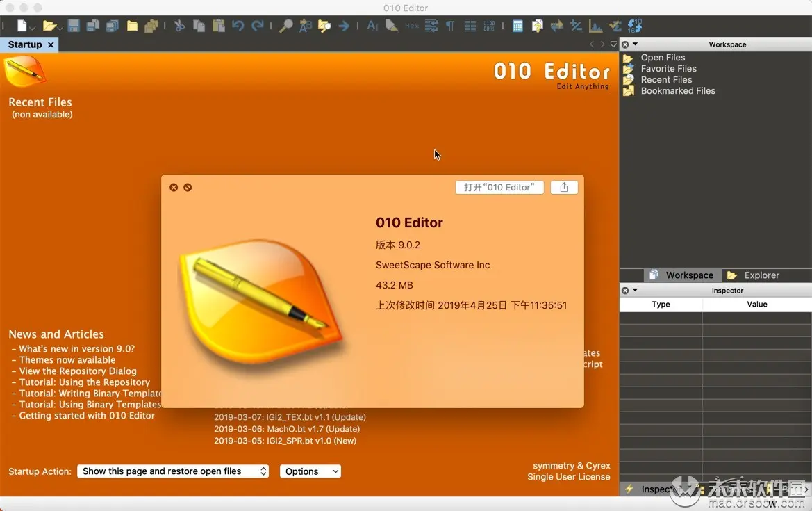812x511 pixels.
Task: Click the Paste clipboard icon
Action: tap(219, 26)
